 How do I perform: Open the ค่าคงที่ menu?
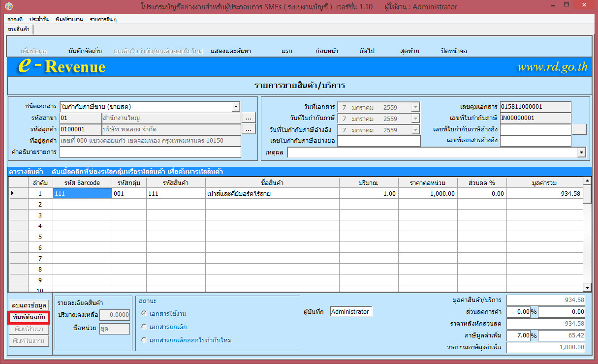[15, 19]
